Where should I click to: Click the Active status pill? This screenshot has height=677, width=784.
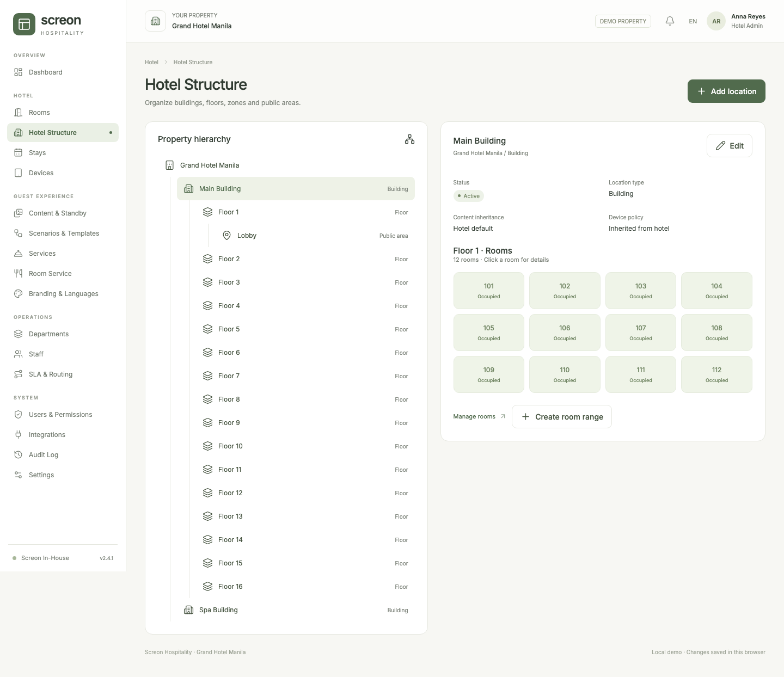tap(469, 196)
